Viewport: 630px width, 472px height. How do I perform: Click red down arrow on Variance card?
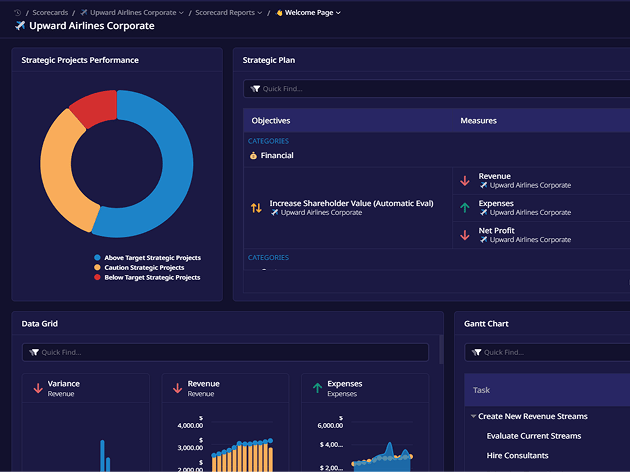point(38,388)
